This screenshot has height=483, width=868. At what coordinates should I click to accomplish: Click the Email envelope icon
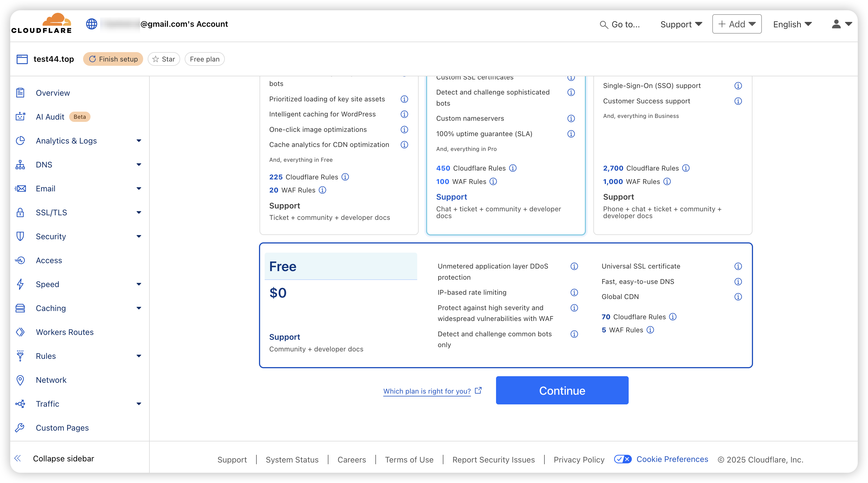click(x=20, y=189)
